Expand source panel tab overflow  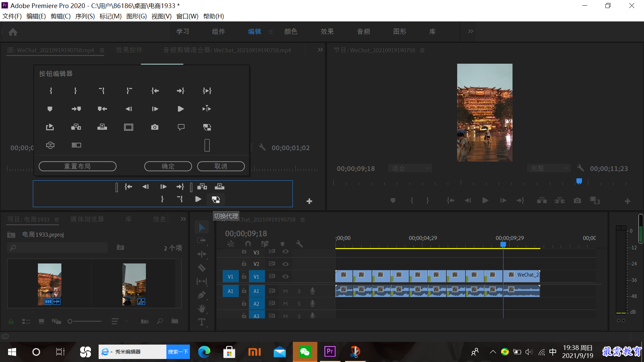click(x=320, y=50)
